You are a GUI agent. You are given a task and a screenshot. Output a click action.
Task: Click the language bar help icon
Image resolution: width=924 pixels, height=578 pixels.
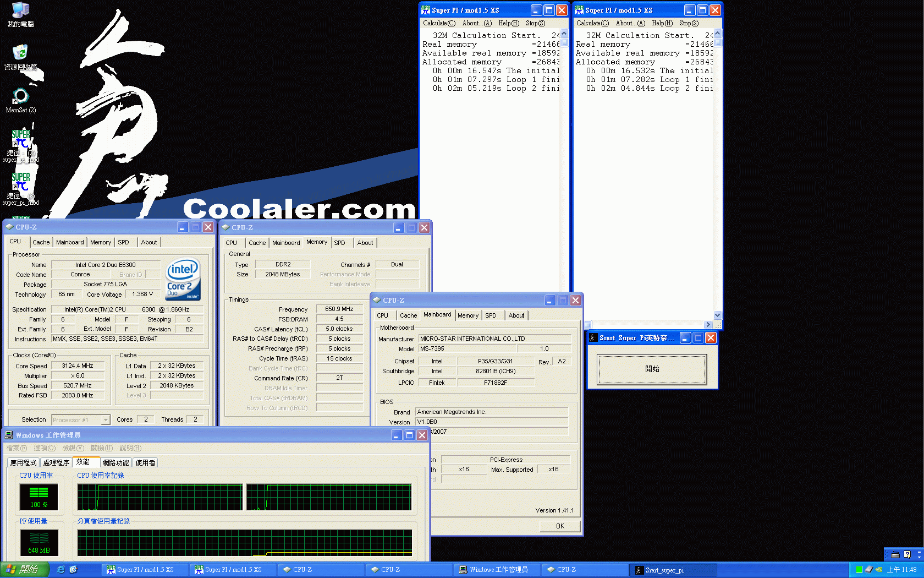click(907, 554)
